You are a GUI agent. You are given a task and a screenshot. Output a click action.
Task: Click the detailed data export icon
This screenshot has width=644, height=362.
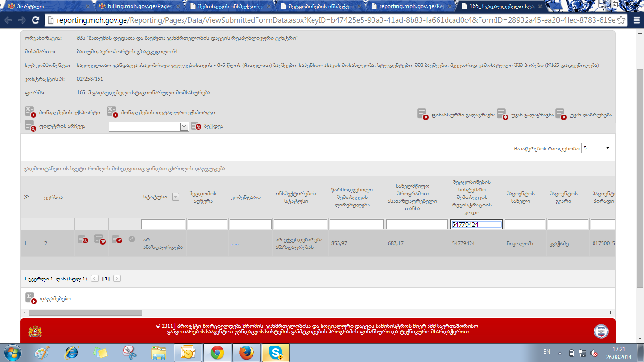tap(112, 112)
